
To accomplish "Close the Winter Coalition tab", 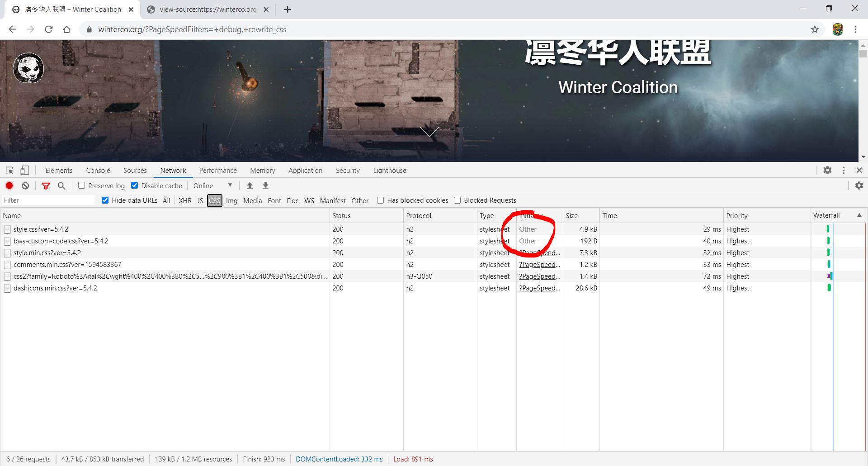I will [131, 10].
